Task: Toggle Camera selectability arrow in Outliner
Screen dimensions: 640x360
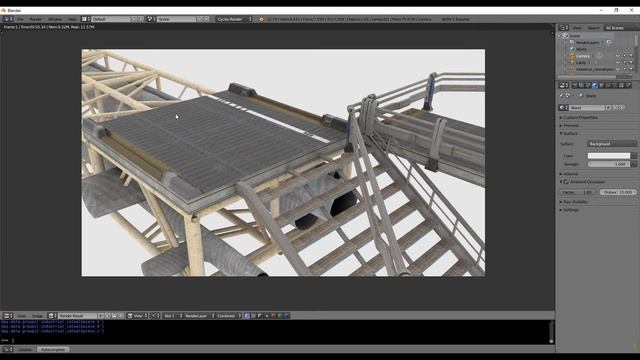Action: coord(624,56)
